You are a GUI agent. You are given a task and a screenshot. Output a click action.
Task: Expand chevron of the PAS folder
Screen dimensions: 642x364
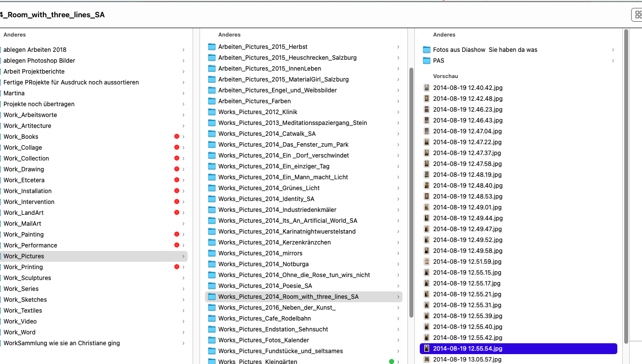[613, 60]
